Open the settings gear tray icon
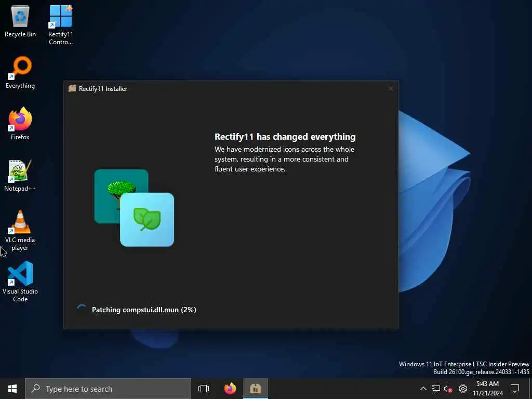532x399 pixels. (463, 389)
